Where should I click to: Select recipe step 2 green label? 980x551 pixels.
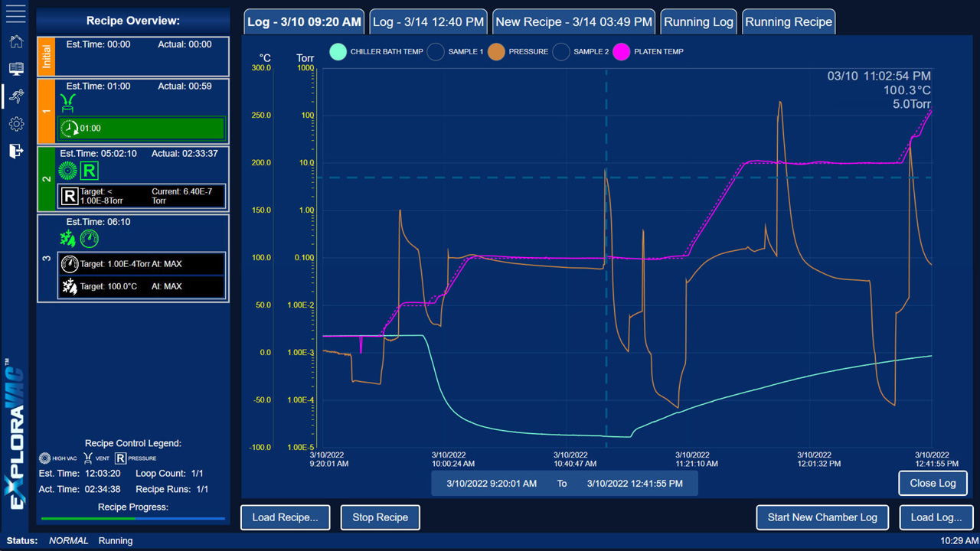click(x=46, y=179)
